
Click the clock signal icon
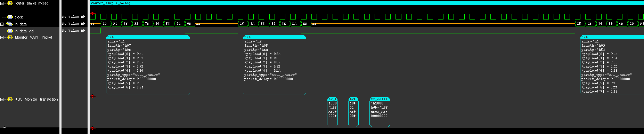(x=10, y=17)
